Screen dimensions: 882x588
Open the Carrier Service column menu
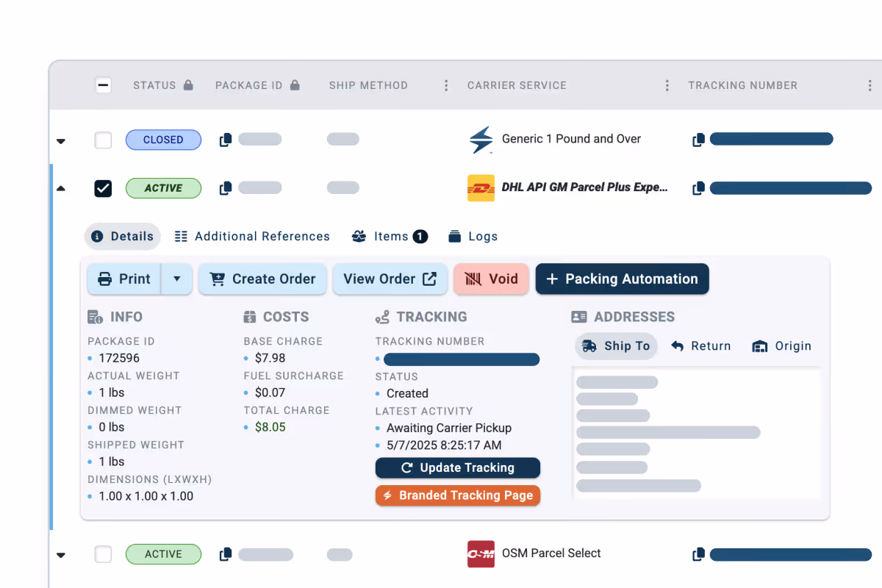point(667,85)
